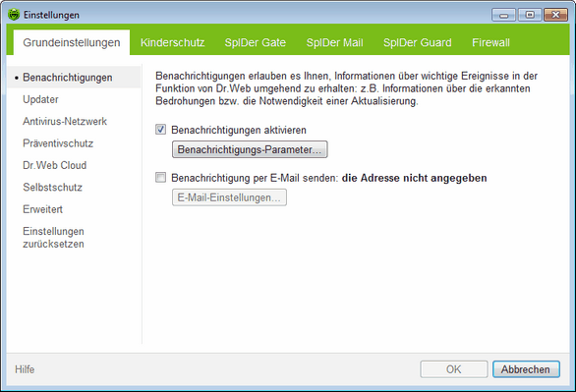Screen dimensions: 576x392
Task: Click Abbrechen to cancel
Action: click(x=526, y=369)
